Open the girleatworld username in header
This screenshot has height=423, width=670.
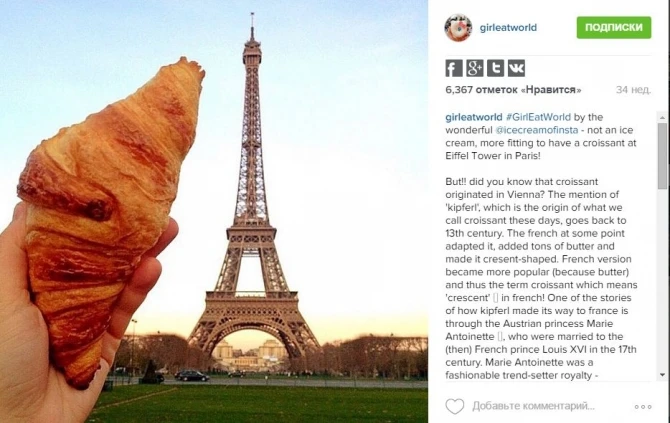508,28
